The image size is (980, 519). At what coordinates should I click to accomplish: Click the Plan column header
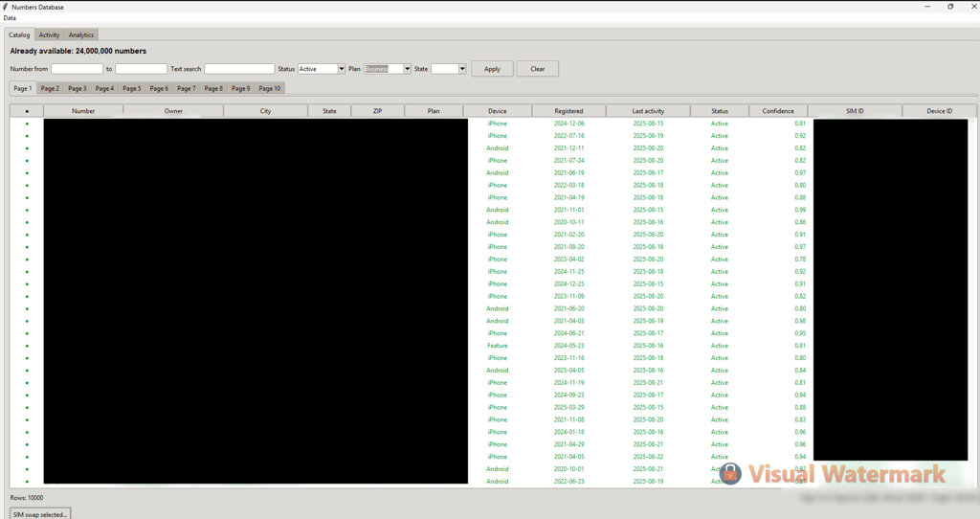(x=434, y=111)
